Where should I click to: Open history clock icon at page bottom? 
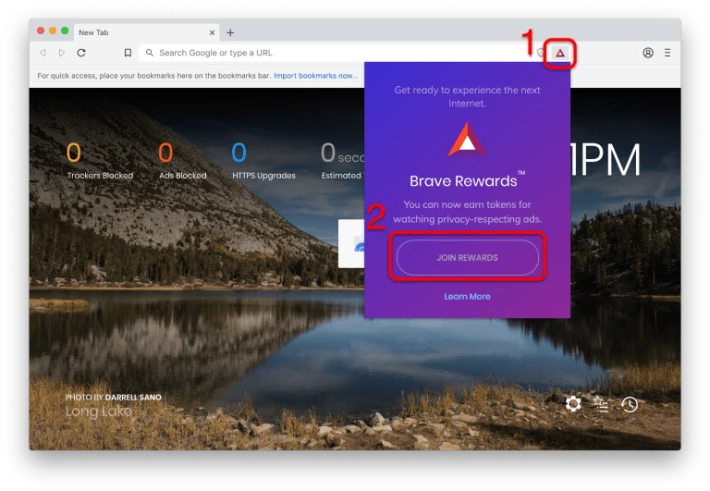click(629, 404)
